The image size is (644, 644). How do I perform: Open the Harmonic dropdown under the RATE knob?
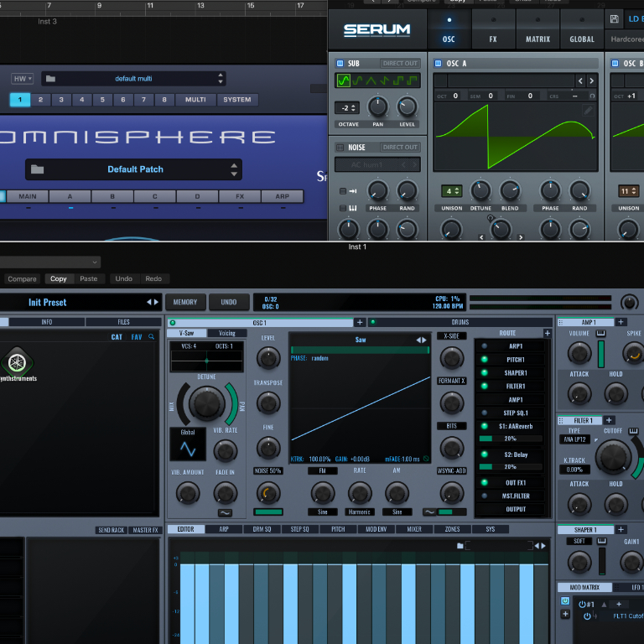pyautogui.click(x=360, y=512)
